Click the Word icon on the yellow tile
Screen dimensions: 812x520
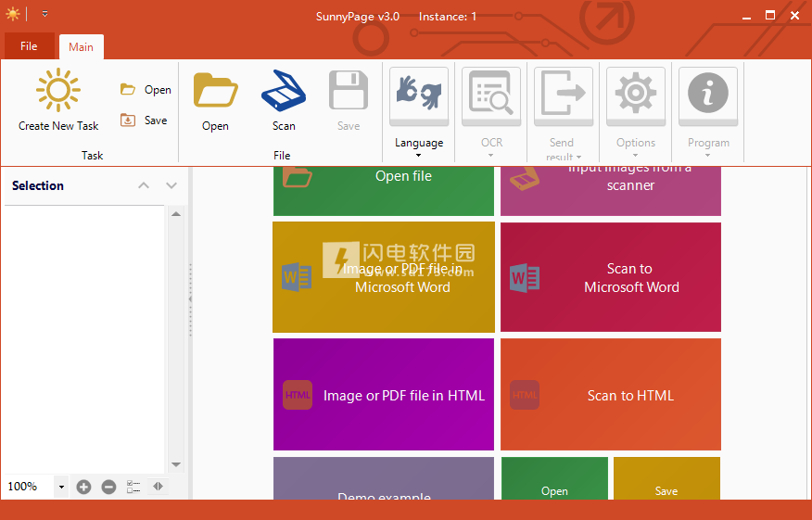pyautogui.click(x=297, y=277)
